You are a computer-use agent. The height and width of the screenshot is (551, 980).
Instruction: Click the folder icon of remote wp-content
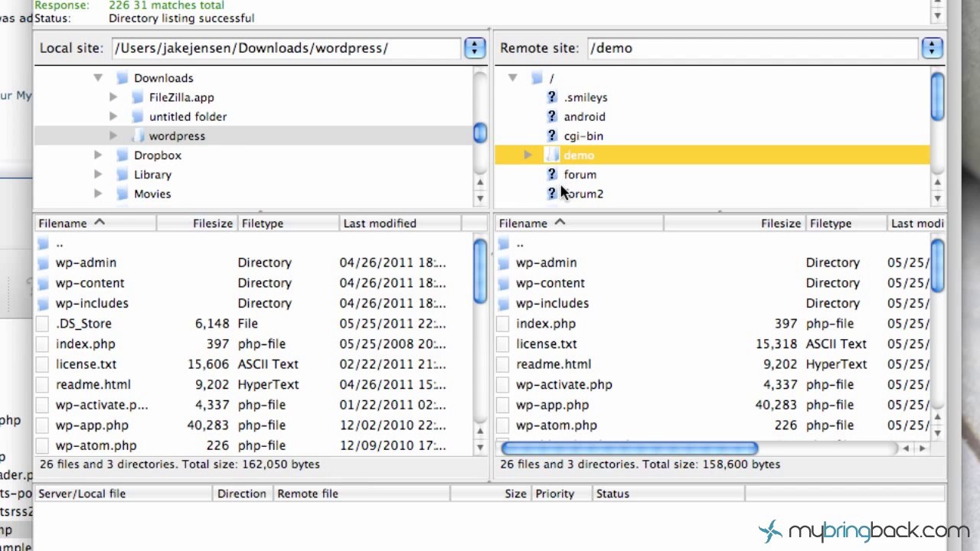pyautogui.click(x=503, y=283)
